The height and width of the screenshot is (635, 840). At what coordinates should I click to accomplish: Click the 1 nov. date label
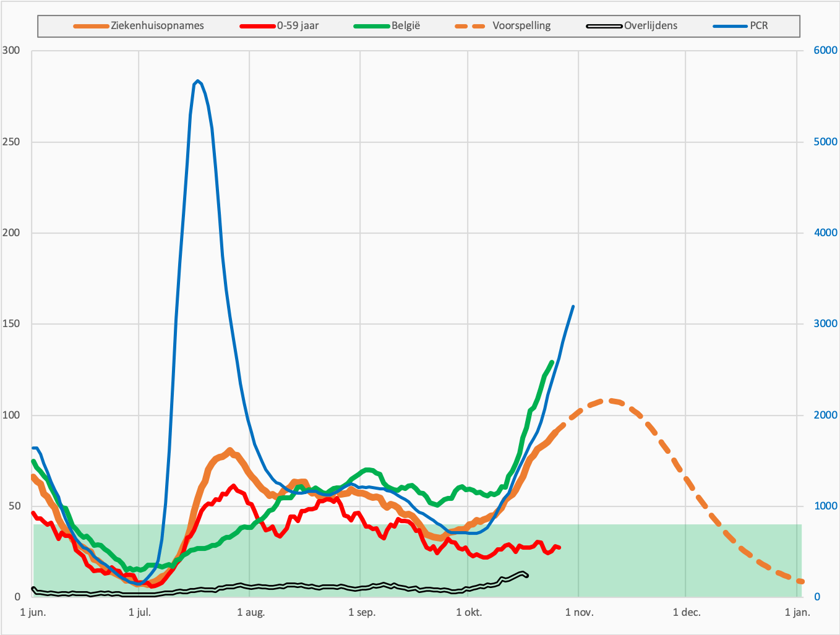pos(579,613)
